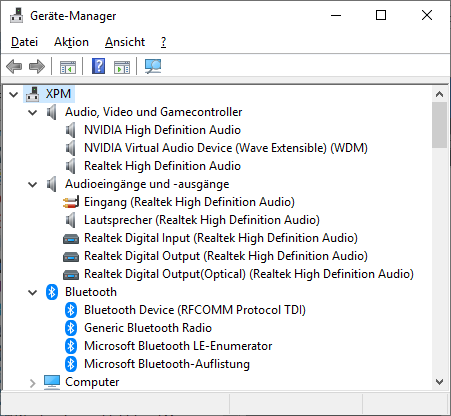Click the Forward arrow toolbar icon

(37, 66)
